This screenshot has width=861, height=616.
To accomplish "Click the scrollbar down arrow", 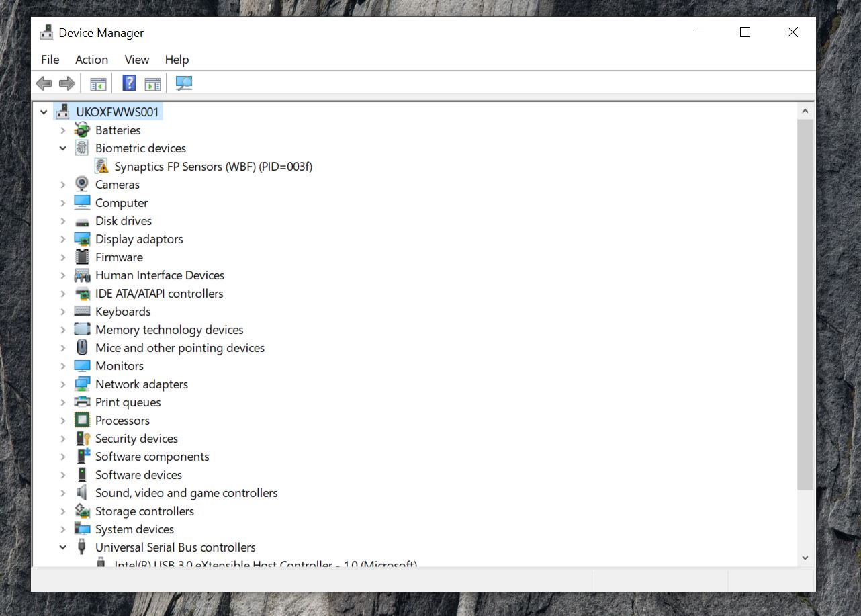I will [x=805, y=557].
